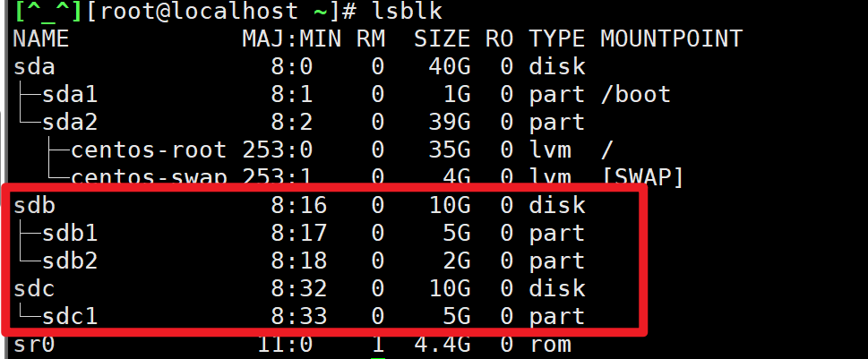Click the centos-swap volume name
The width and height of the screenshot is (868, 359).
[x=148, y=177]
